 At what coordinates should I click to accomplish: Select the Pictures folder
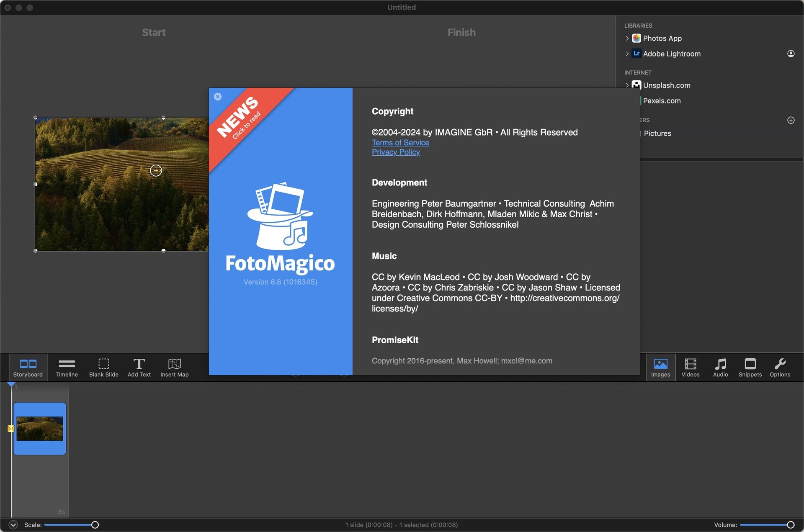pyautogui.click(x=657, y=134)
